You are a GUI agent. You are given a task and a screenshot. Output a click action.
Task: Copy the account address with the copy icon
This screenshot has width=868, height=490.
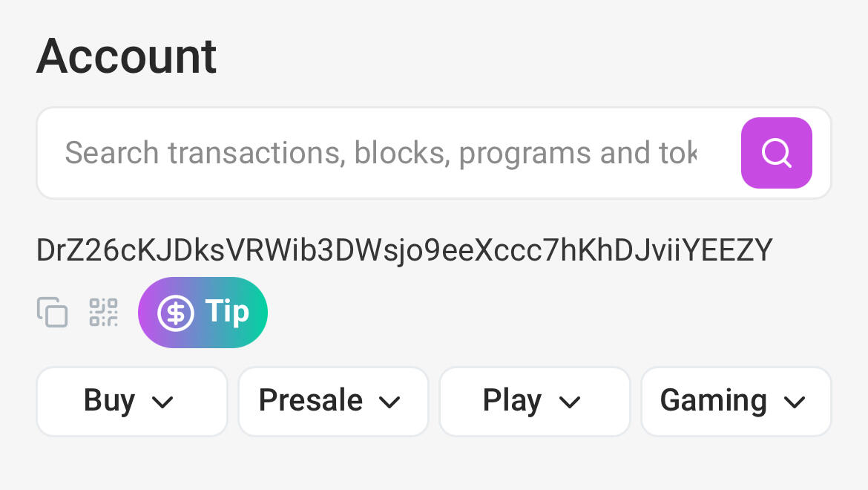pyautogui.click(x=53, y=312)
